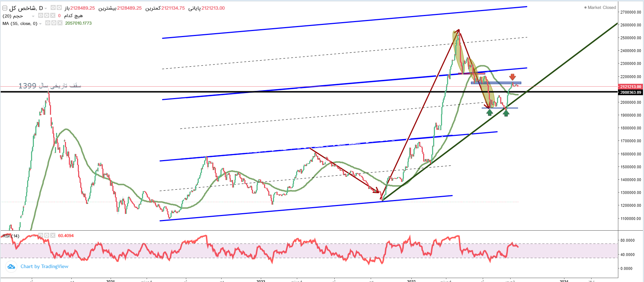Image resolution: width=644 pixels, height=282 pixels.
Task: Click the low value 2121134.75 in legend
Action: [x=173, y=8]
